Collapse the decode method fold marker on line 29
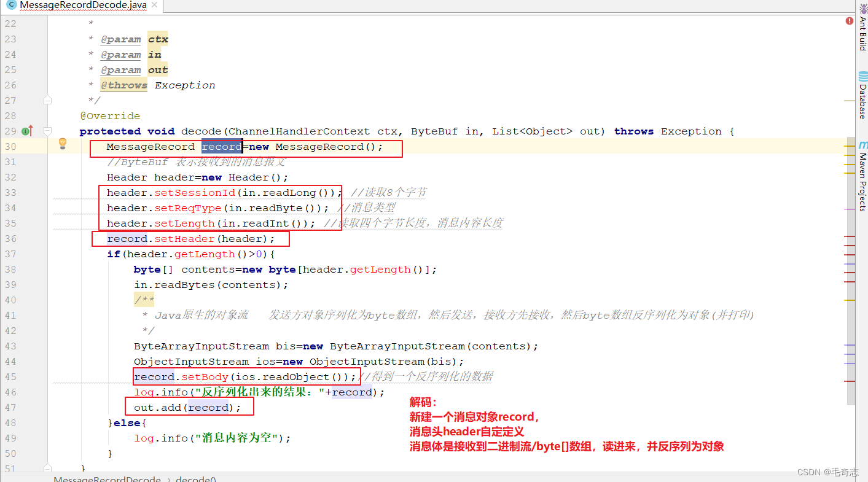The height and width of the screenshot is (482, 868). 47,131
